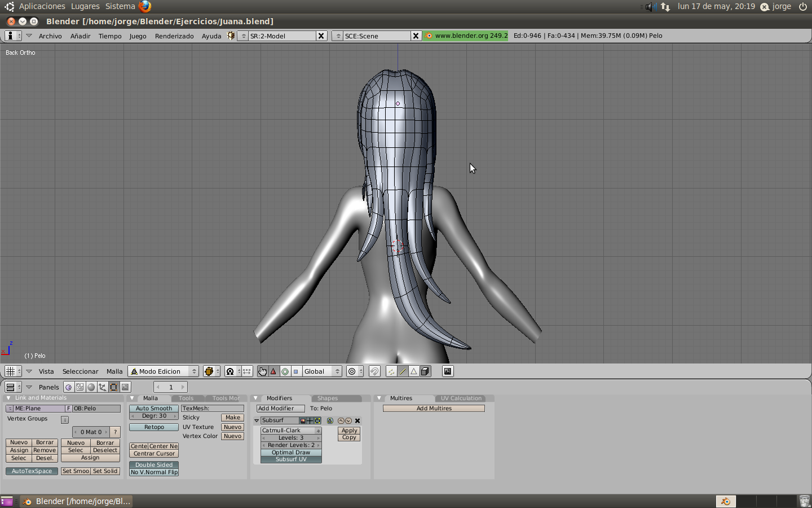Select the rotate manipulator ring icon
The image size is (812, 508).
(x=285, y=371)
